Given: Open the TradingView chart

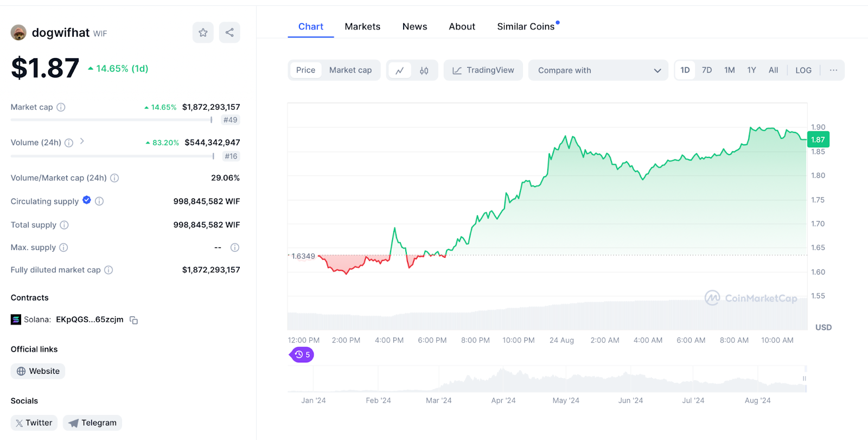Looking at the screenshot, I should point(483,70).
